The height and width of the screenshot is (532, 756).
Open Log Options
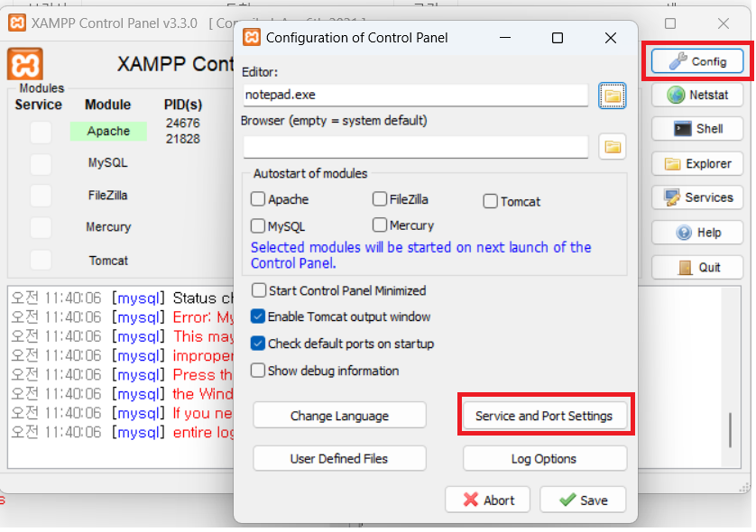tap(544, 458)
